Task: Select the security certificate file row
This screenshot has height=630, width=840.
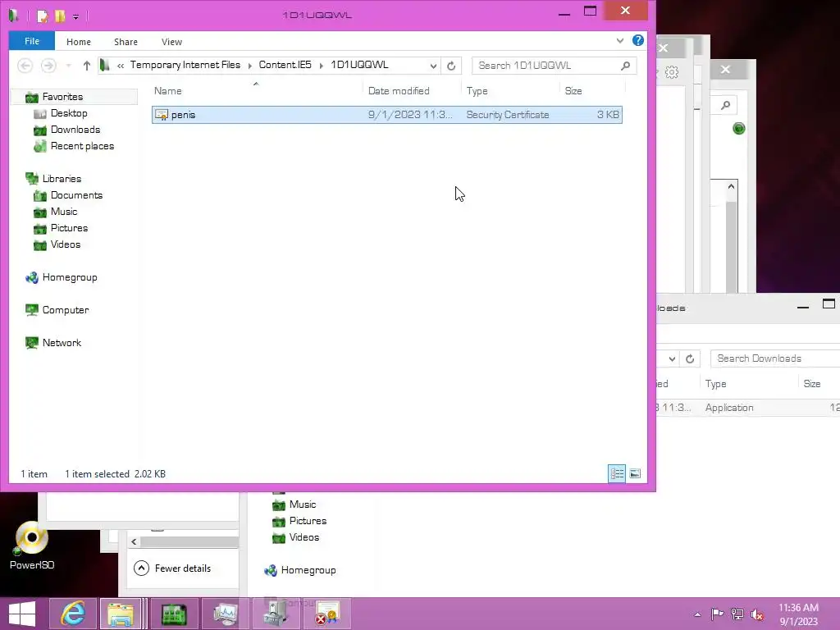Action: point(387,115)
